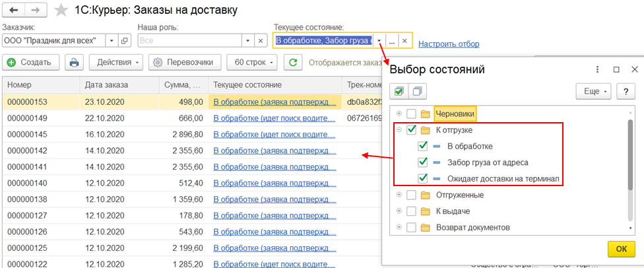The image size is (644, 268).
Task: Confirm selection with the OK button
Action: 622,249
